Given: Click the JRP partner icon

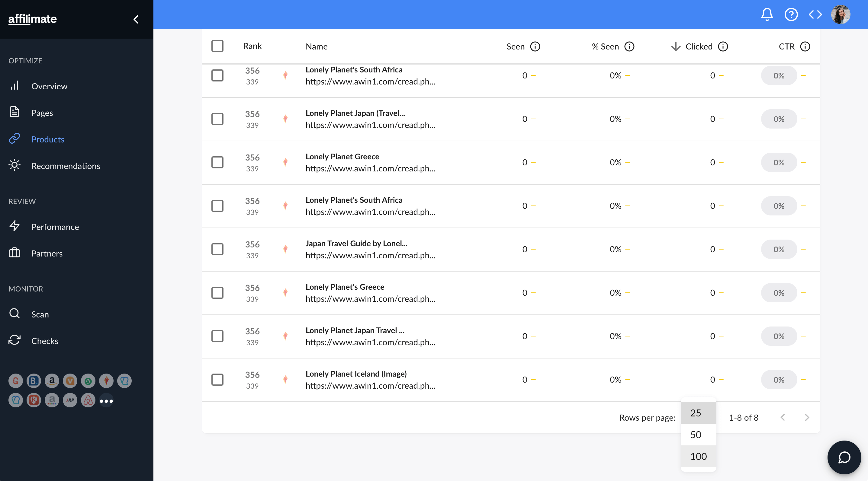Looking at the screenshot, I should coord(70,400).
